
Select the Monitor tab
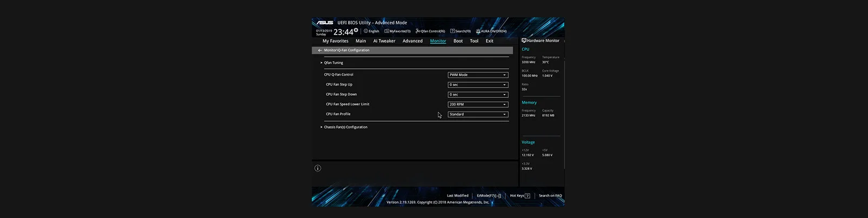pos(438,41)
